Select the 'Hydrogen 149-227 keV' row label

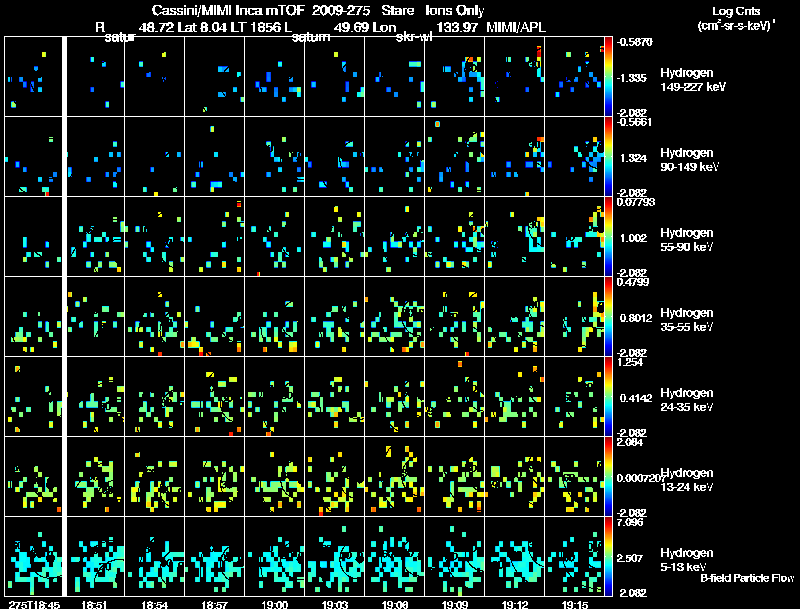(692, 80)
